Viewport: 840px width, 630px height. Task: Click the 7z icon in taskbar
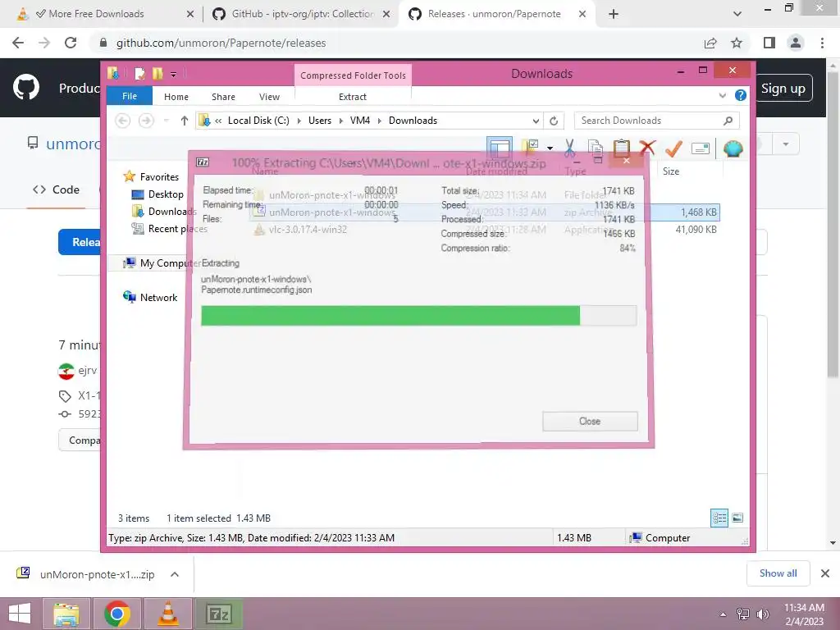(218, 614)
